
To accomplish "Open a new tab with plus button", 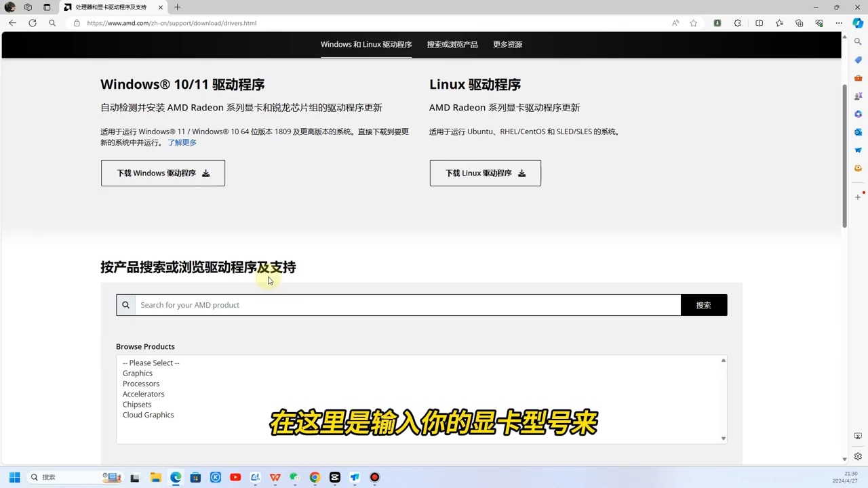I will pos(178,7).
